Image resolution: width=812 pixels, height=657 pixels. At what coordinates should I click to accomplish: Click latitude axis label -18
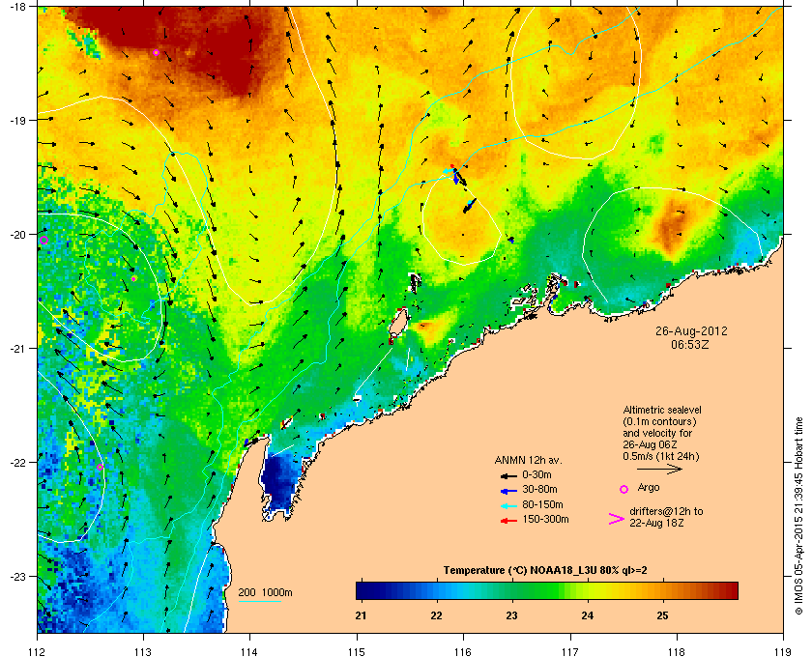point(17,6)
